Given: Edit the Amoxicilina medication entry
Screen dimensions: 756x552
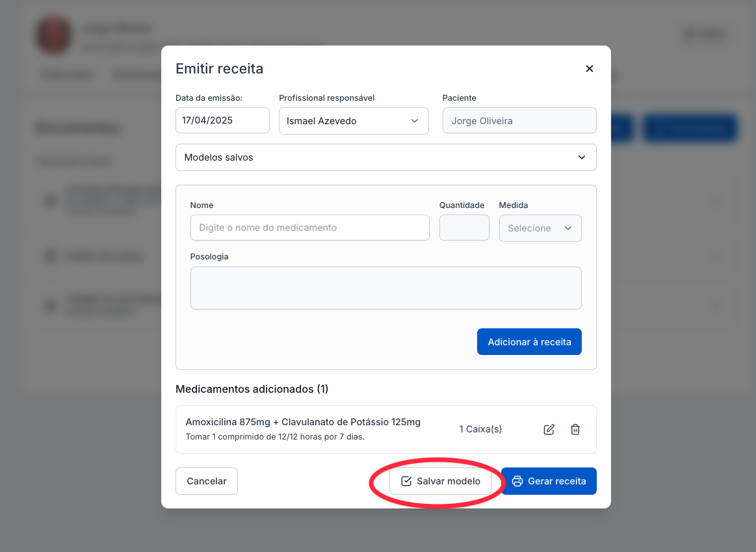Looking at the screenshot, I should coord(549,429).
